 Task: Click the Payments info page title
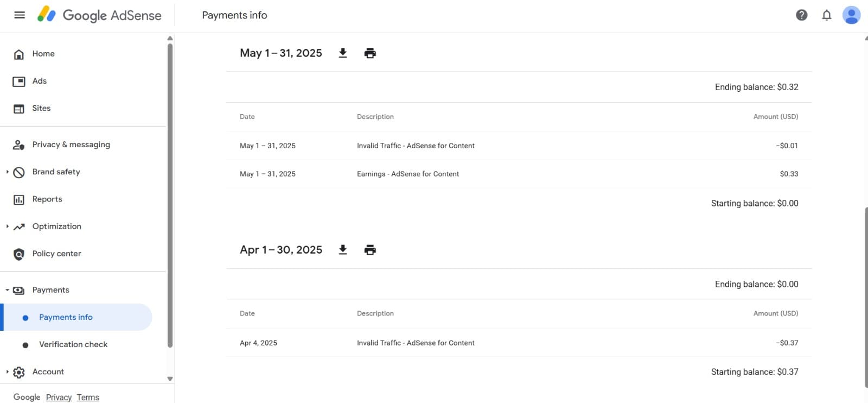click(234, 15)
